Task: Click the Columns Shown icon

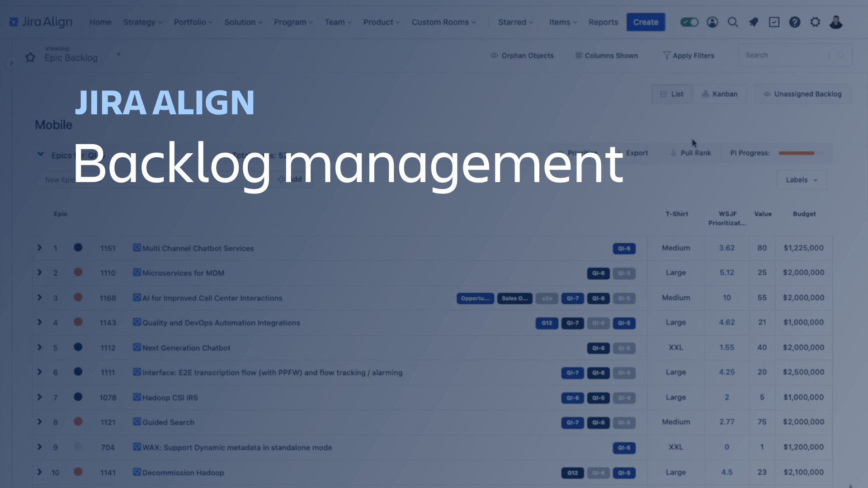Action: pyautogui.click(x=577, y=56)
